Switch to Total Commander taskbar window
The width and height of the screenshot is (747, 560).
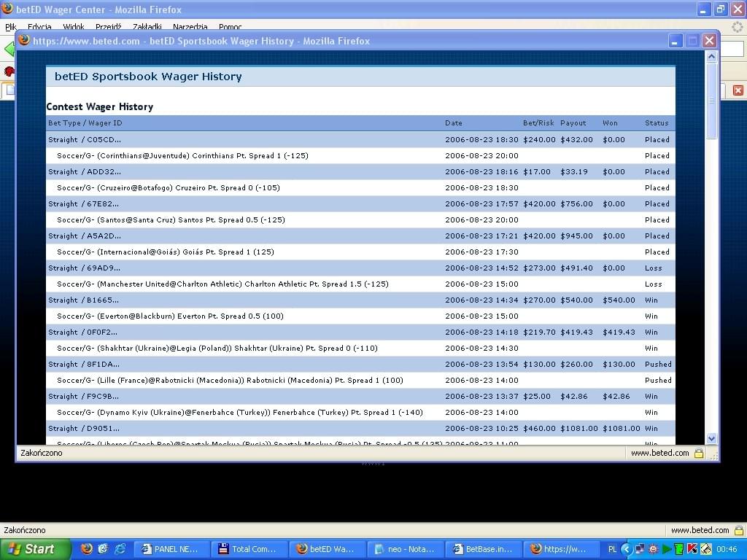click(249, 549)
